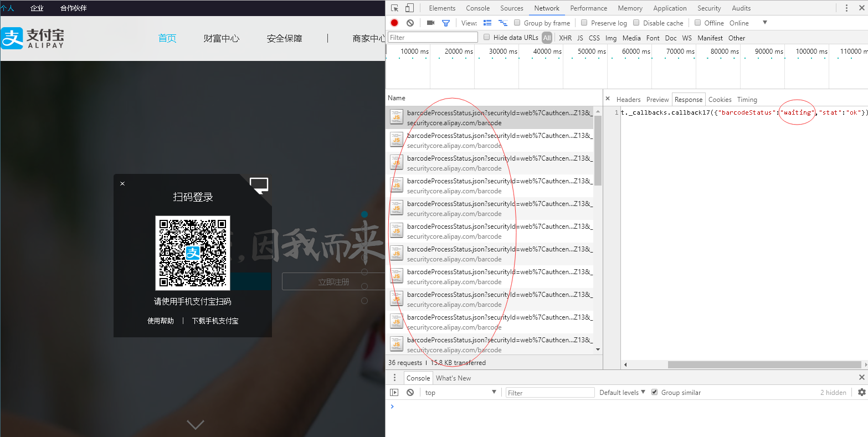Tick the Offline checkbox
This screenshot has width=868, height=437.
click(x=698, y=23)
